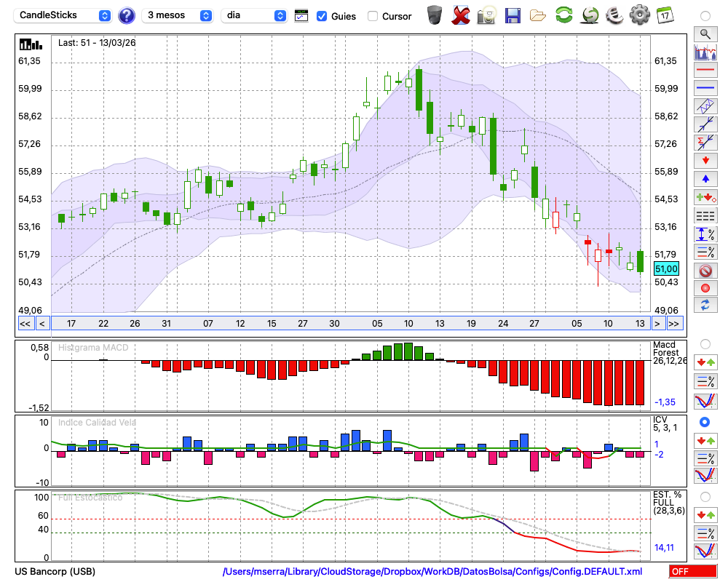Click the camera snapshot icon

click(486, 15)
